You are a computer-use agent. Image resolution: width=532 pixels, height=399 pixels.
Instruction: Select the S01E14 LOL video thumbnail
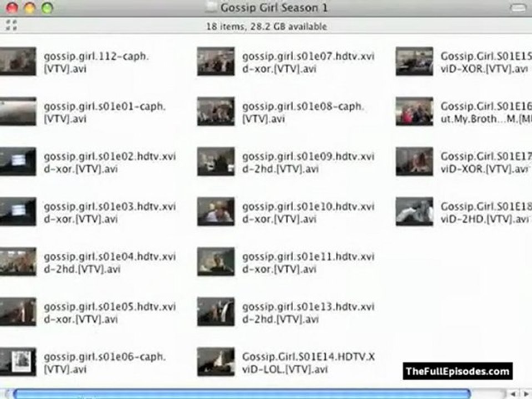pos(216,362)
